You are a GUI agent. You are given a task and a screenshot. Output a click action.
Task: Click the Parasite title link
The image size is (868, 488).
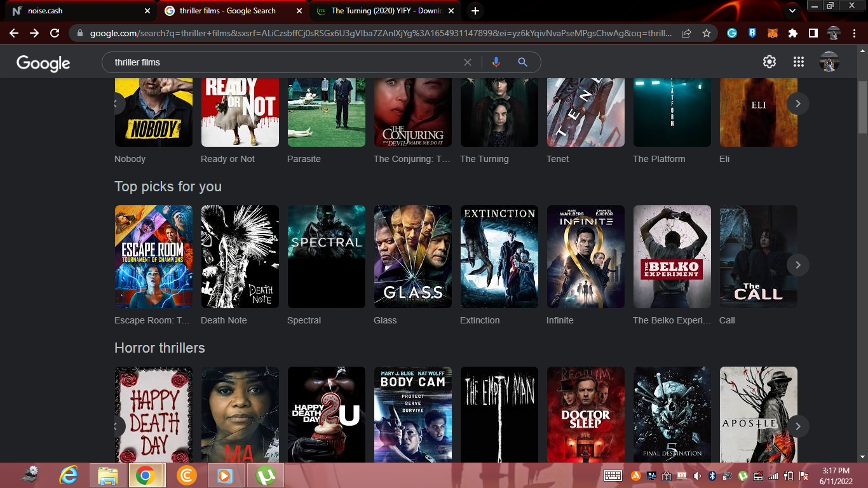click(304, 159)
